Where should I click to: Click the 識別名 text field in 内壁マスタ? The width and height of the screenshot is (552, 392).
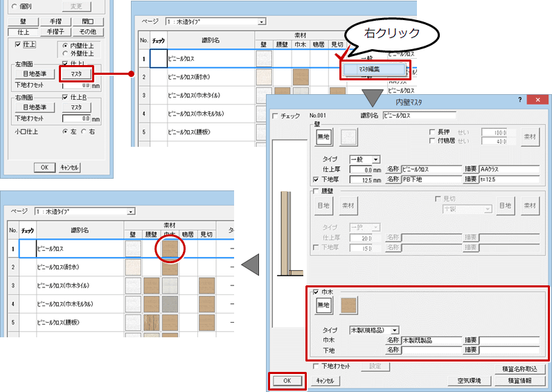419,114
